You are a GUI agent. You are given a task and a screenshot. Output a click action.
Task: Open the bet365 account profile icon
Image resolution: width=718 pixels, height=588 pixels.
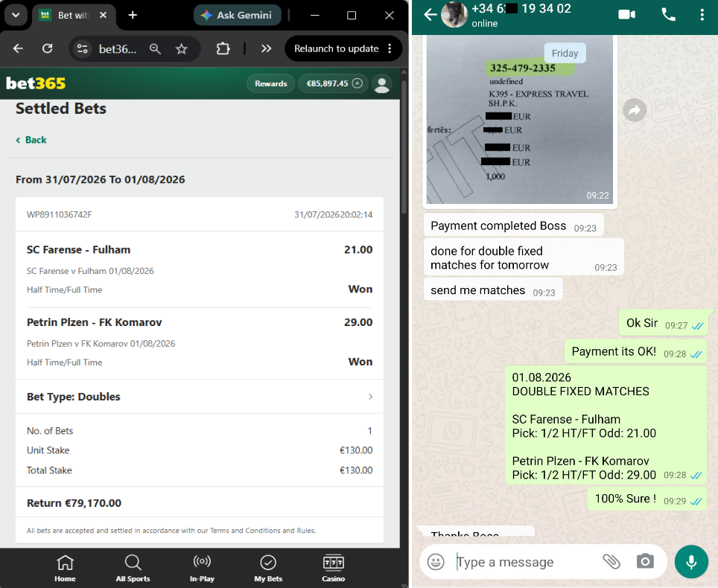pyautogui.click(x=381, y=84)
